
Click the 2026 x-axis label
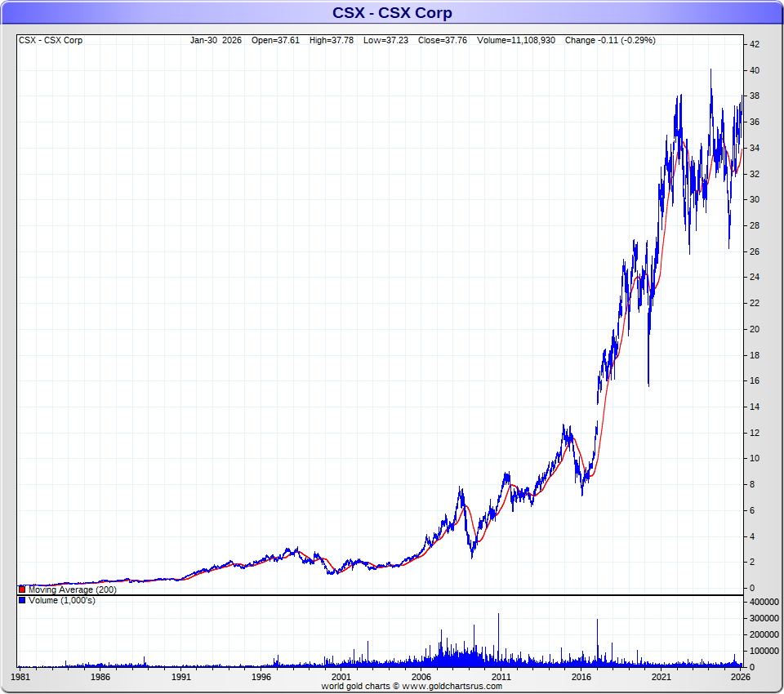coord(741,677)
